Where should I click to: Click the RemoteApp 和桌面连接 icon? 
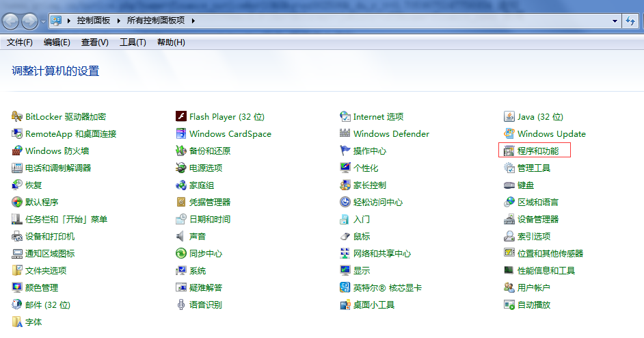17,133
